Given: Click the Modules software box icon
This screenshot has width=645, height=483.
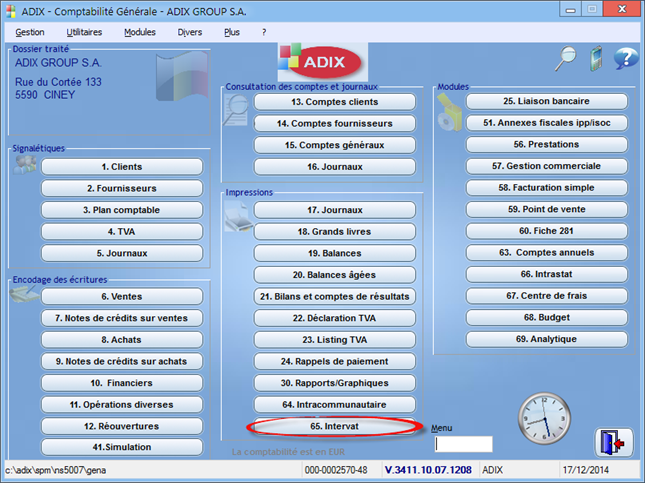Looking at the screenshot, I should pyautogui.click(x=449, y=112).
